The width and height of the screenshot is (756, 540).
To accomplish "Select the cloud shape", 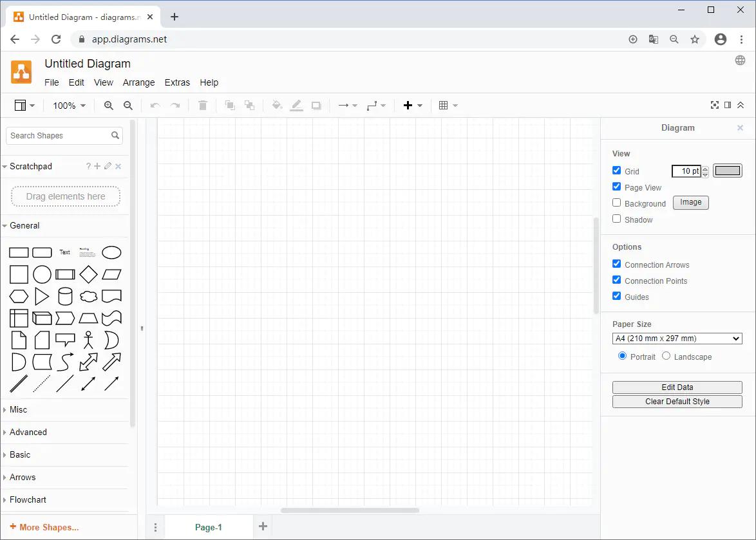I will [x=88, y=297].
